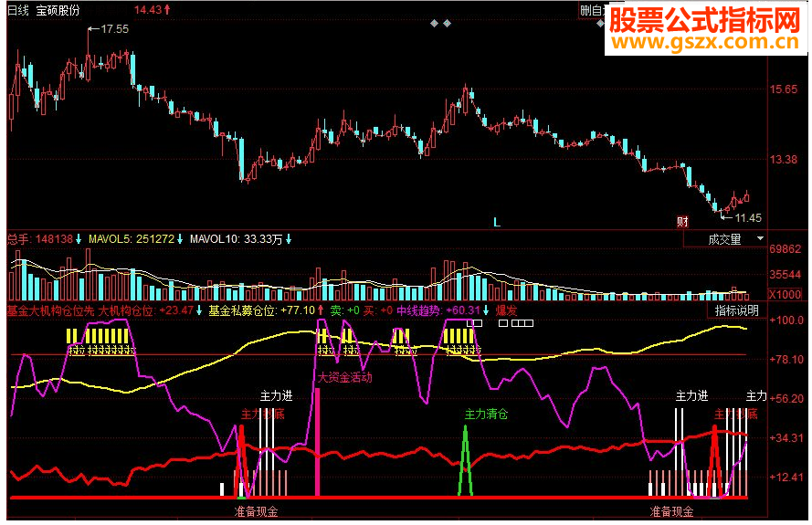This screenshot has height=525, width=812.
Task: Click the green 主力清仓 signal label
Action: tap(486, 415)
